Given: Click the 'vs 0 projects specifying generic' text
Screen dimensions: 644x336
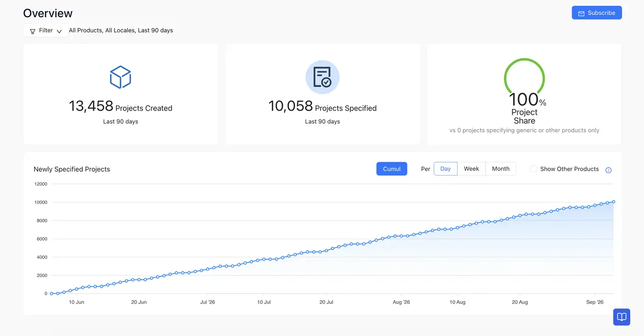Looking at the screenshot, I should [x=524, y=130].
